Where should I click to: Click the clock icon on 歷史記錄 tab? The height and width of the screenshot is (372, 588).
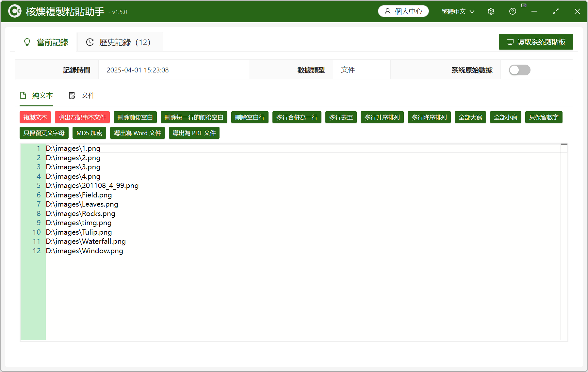coord(90,42)
